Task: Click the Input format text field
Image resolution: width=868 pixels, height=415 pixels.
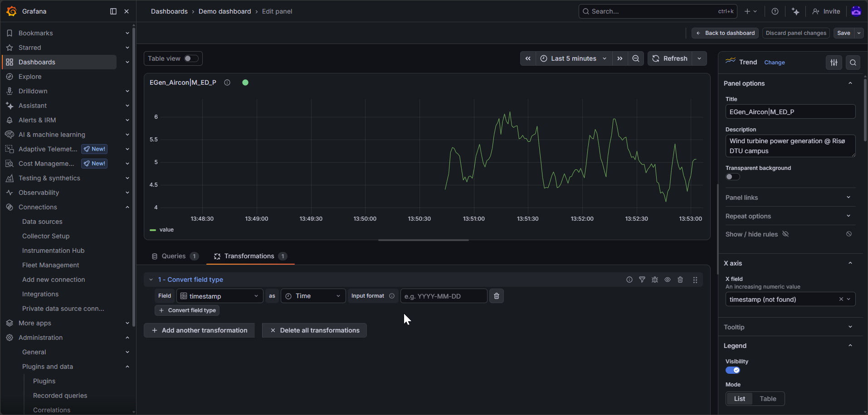Action: click(x=444, y=296)
